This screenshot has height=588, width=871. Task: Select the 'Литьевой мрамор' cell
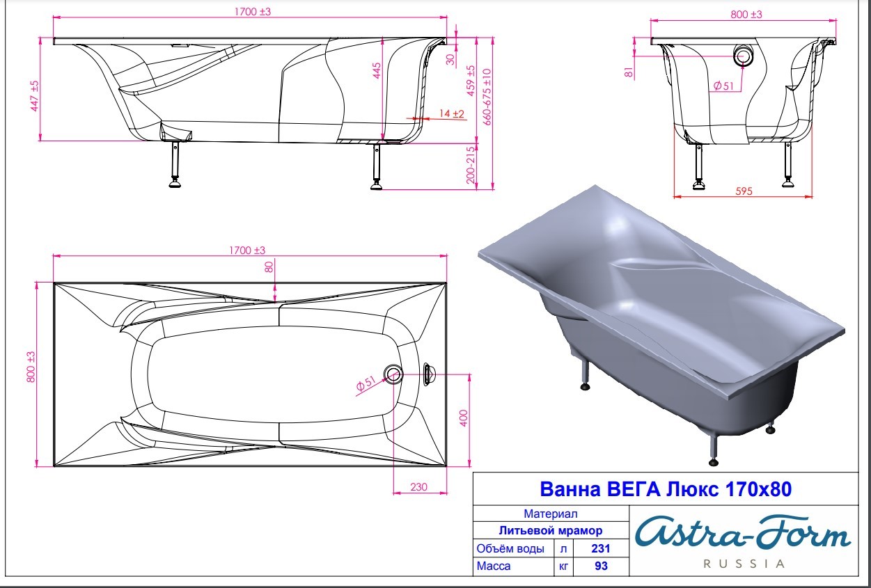click(x=551, y=531)
